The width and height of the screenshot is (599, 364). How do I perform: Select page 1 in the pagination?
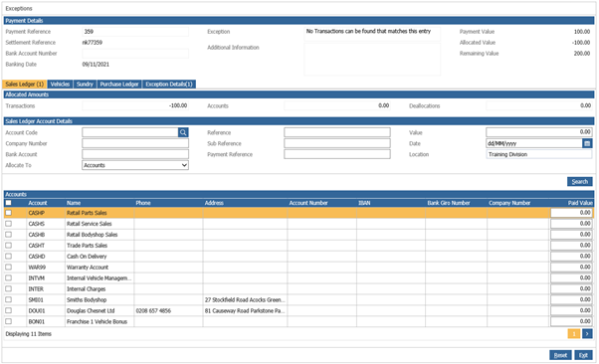(x=574, y=334)
